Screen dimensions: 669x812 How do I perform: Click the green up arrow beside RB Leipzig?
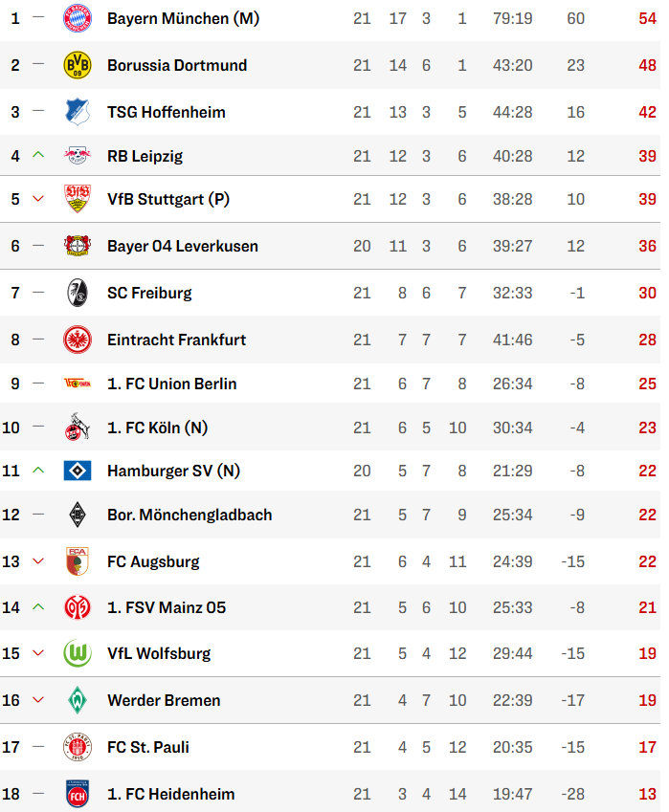point(38,155)
